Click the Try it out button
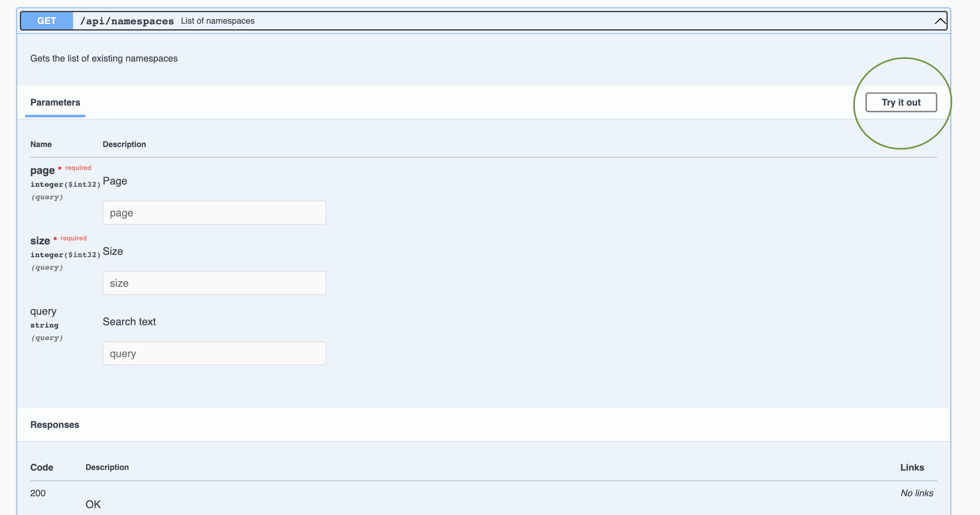 900,102
